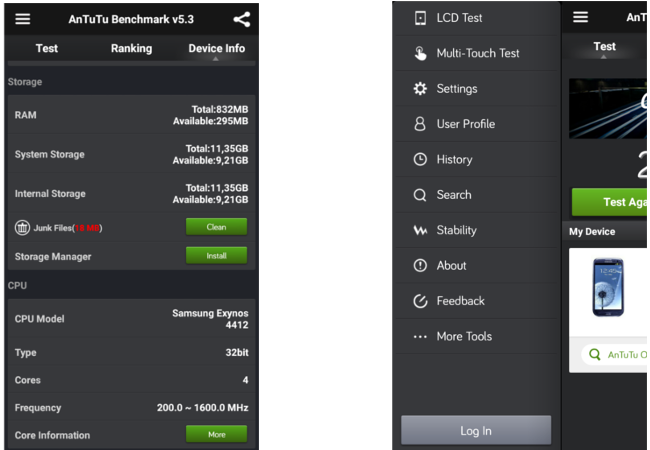650x450 pixels.
Task: Tap the share icon in header
Action: [242, 19]
